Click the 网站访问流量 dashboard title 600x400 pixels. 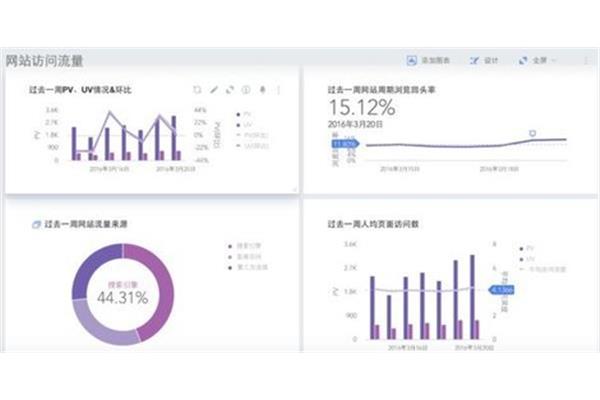[44, 60]
